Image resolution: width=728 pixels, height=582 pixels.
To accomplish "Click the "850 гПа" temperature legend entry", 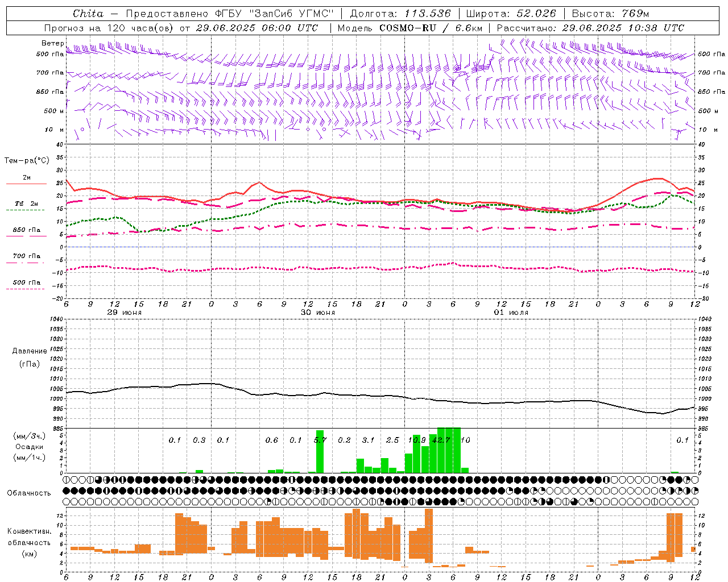I will click(27, 230).
